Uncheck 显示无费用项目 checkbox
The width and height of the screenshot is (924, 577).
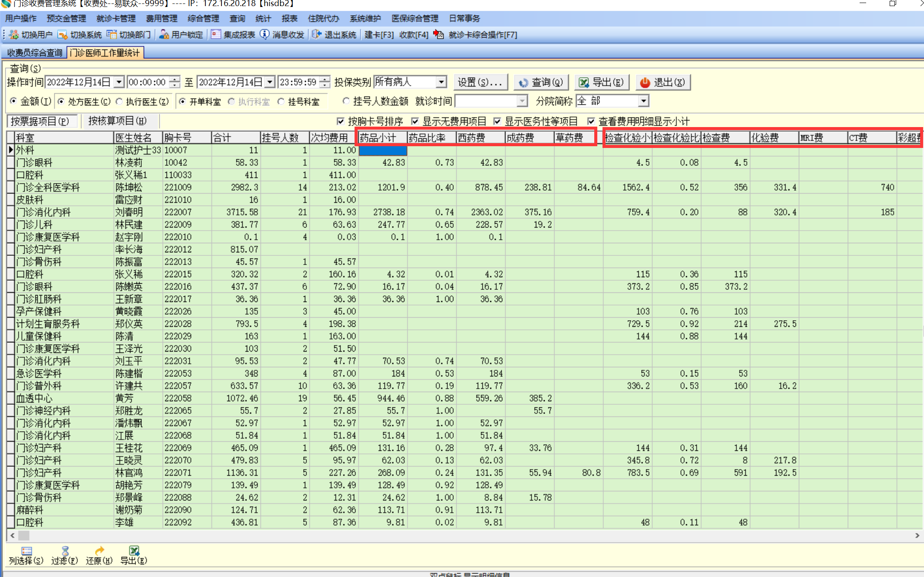coord(415,121)
